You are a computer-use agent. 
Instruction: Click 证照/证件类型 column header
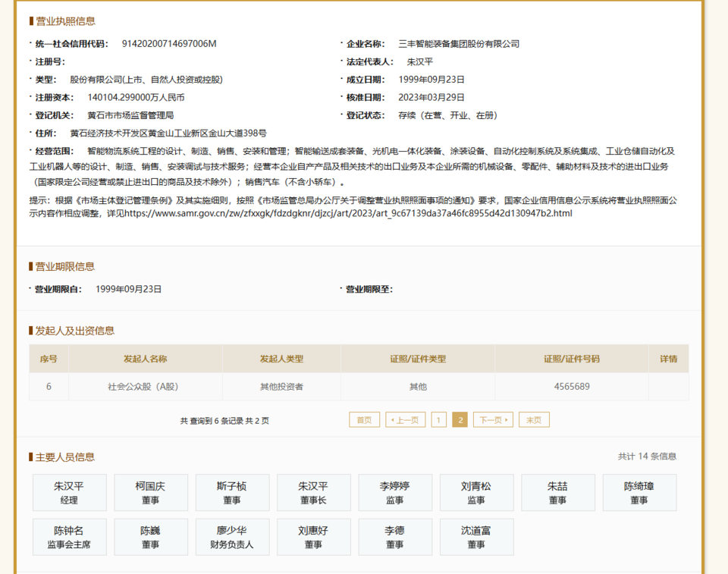pyautogui.click(x=418, y=359)
